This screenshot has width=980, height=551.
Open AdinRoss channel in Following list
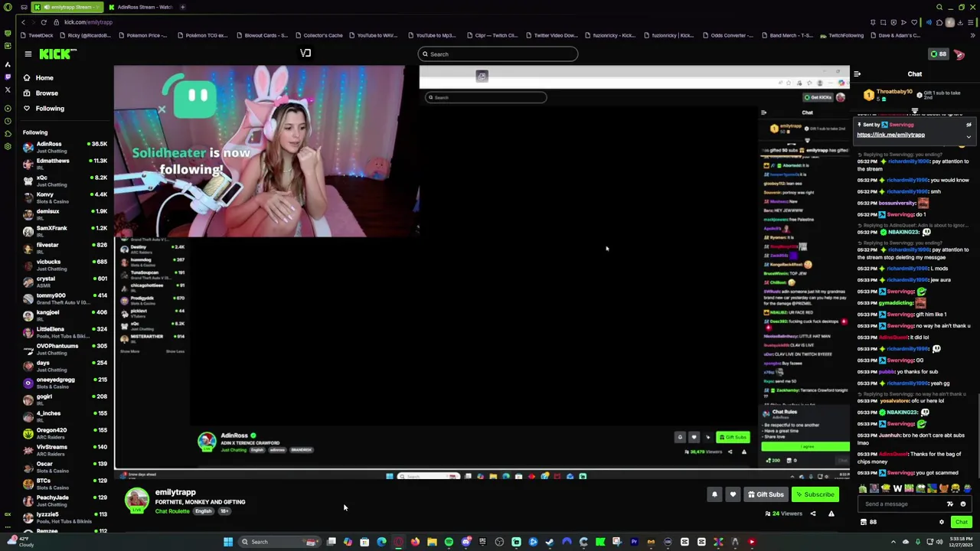coord(65,146)
